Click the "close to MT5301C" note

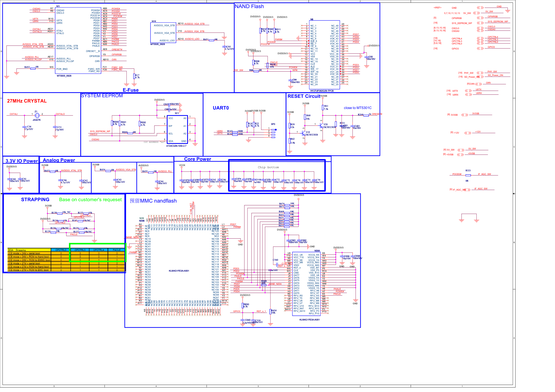click(x=358, y=108)
